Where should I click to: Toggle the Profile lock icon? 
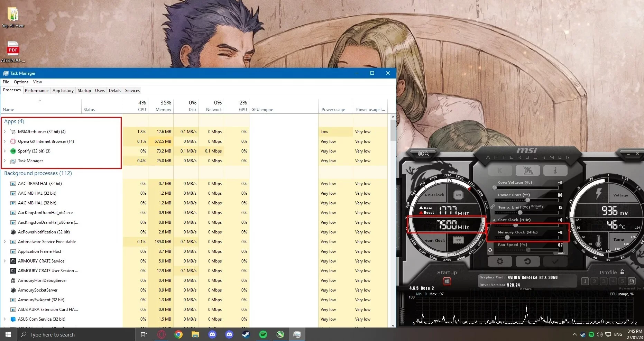point(623,272)
